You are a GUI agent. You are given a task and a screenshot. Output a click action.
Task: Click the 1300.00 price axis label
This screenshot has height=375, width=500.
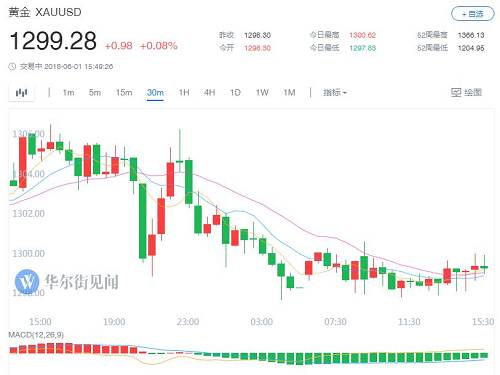pos(28,254)
